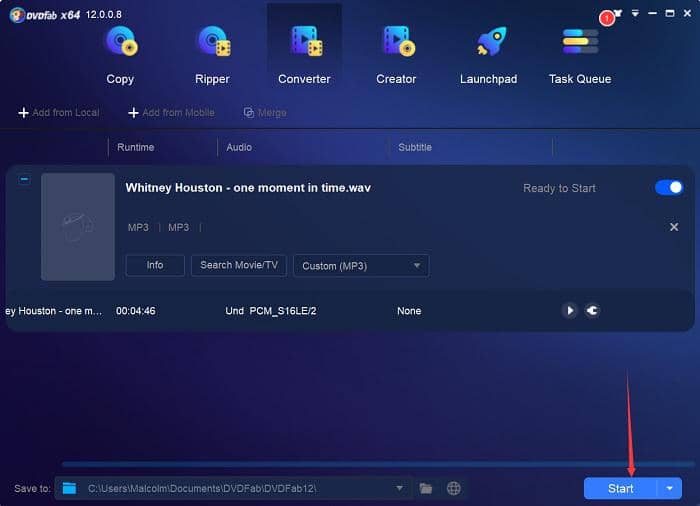The height and width of the screenshot is (506, 700).
Task: Click the Save to path field
Action: pos(232,488)
